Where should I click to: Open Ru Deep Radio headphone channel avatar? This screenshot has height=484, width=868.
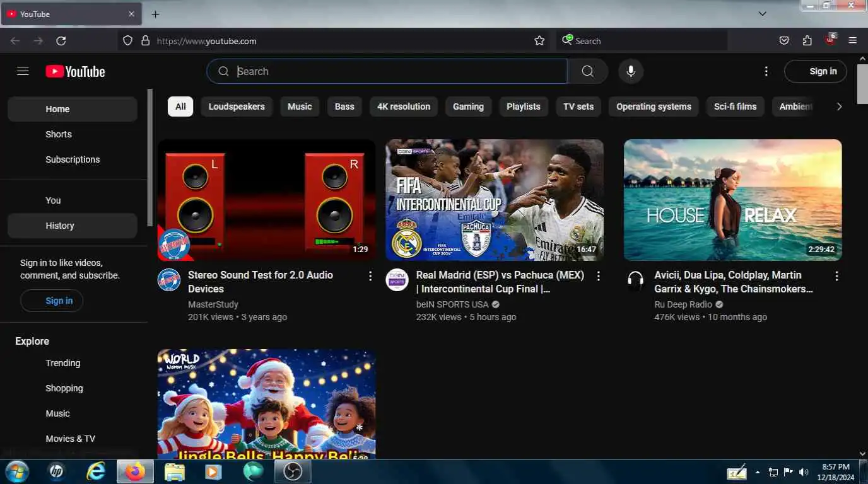(635, 280)
